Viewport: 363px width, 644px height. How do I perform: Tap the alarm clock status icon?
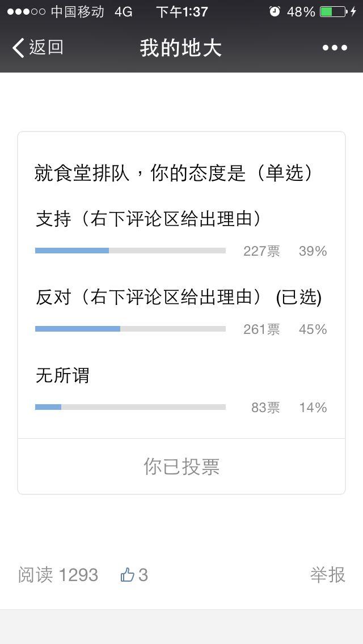275,11
